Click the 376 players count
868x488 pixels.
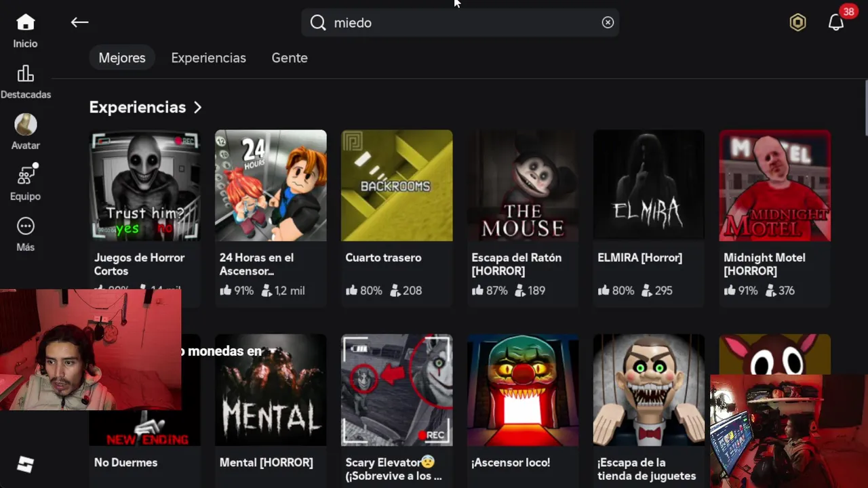[x=780, y=290]
